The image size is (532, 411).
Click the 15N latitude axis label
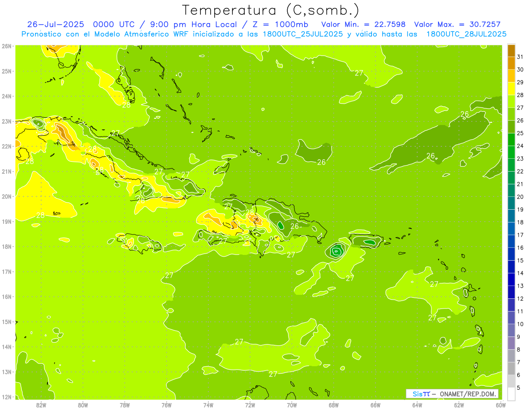point(6,322)
